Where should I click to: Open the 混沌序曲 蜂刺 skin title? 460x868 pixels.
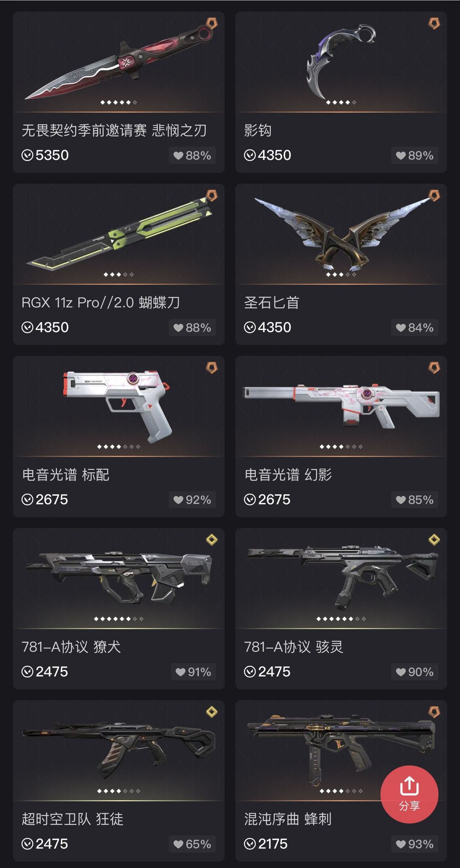click(x=288, y=819)
